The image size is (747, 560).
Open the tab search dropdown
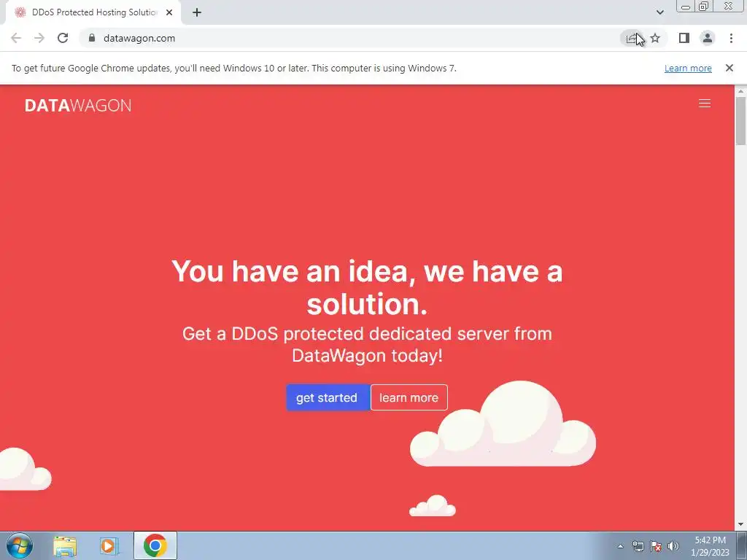pyautogui.click(x=659, y=12)
